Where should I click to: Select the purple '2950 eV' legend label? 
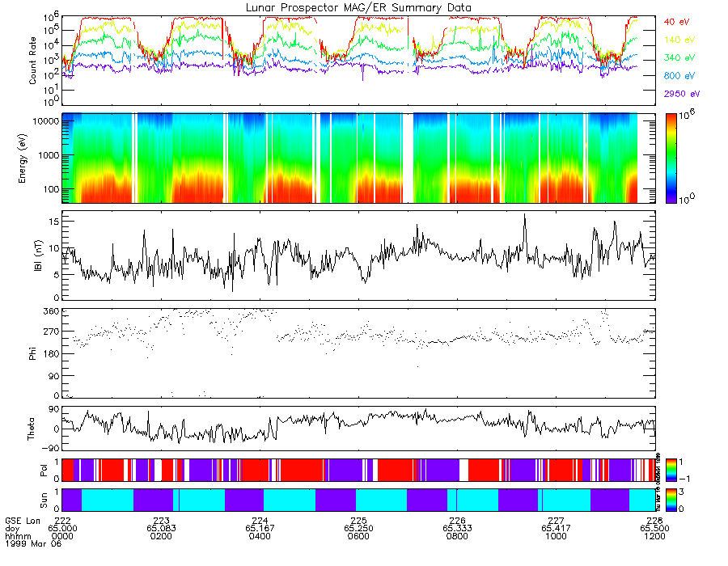click(682, 94)
